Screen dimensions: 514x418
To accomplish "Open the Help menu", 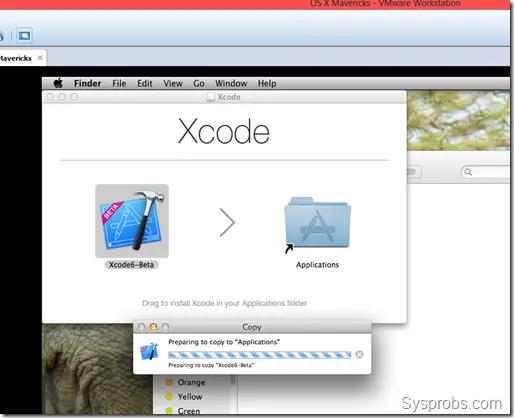I will (x=267, y=83).
